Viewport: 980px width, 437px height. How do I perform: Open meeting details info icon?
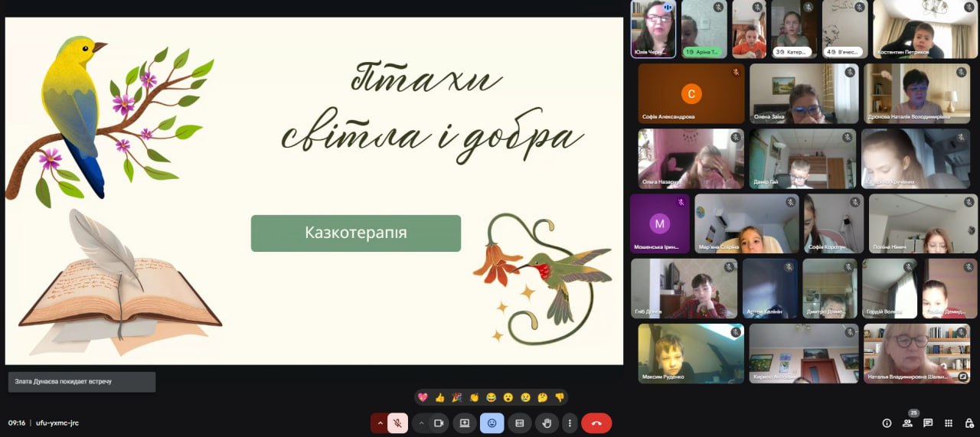tap(887, 422)
